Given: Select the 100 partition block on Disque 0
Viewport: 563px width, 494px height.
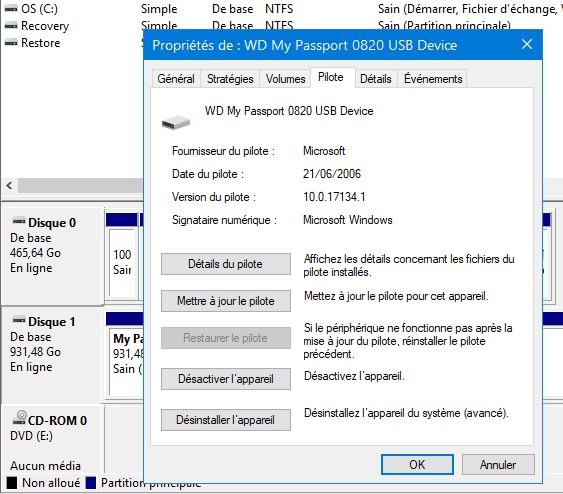Looking at the screenshot, I should (122, 262).
